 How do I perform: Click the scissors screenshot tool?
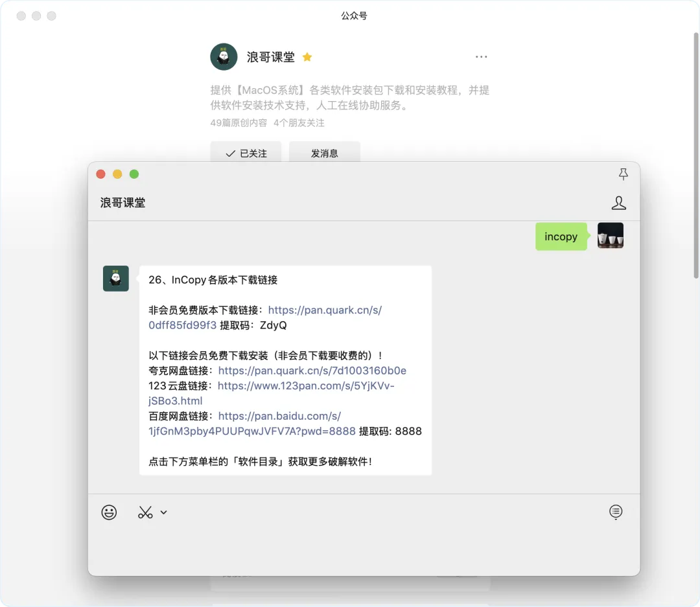point(145,512)
